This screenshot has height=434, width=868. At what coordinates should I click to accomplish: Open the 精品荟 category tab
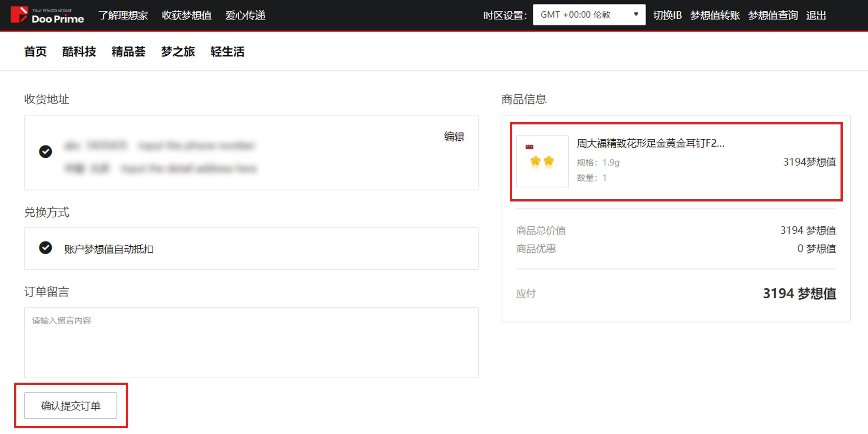pyautogui.click(x=128, y=52)
